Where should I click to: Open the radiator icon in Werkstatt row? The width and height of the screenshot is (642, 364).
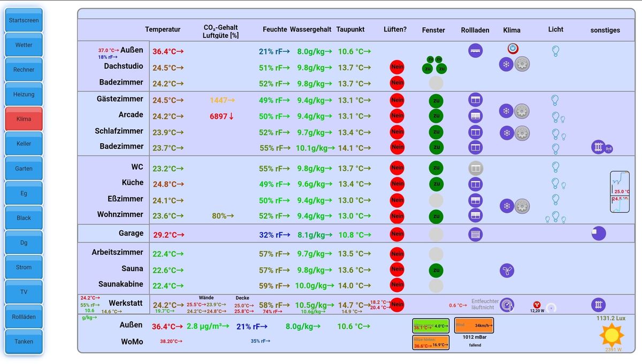(598, 305)
